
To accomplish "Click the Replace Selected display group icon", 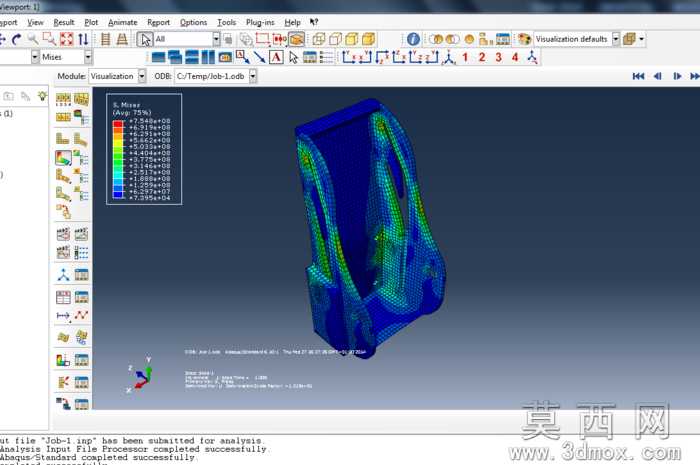I will [x=436, y=39].
